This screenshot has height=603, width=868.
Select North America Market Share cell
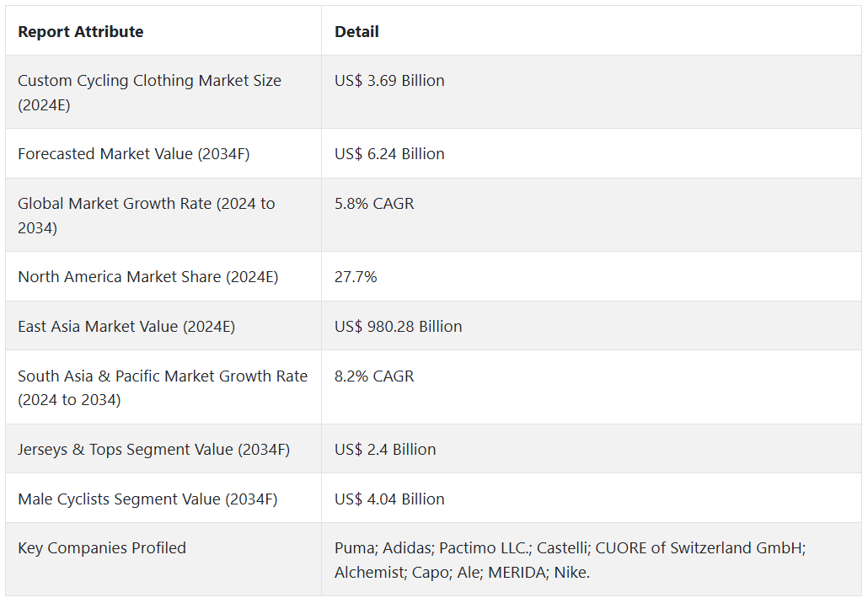[147, 277]
